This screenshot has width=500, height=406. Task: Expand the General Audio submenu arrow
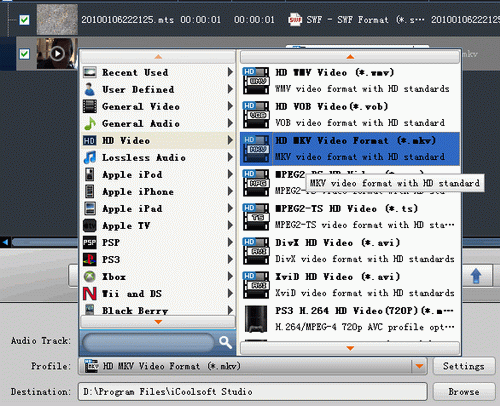point(230,123)
